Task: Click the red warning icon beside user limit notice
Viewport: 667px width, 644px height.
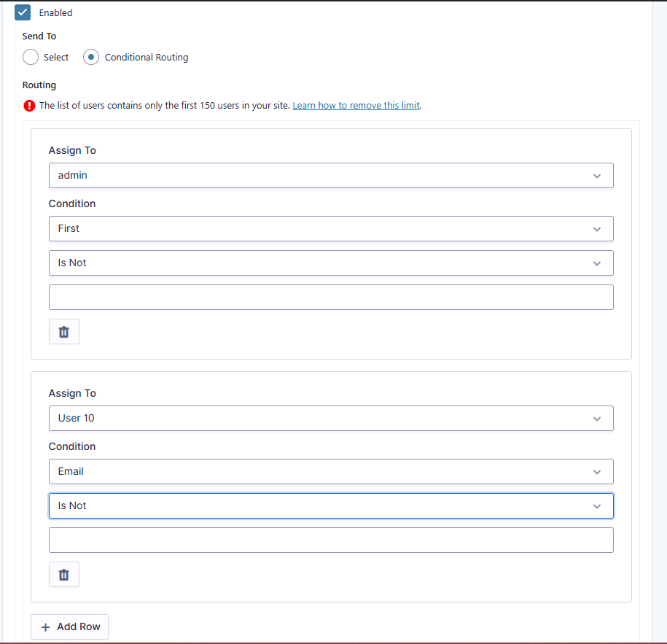Action: click(x=29, y=106)
